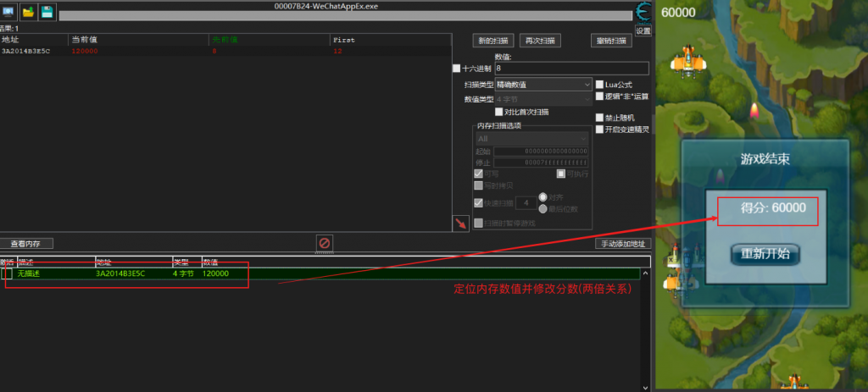Screen dimensions: 868x392
Task: Click the save floppy disk icon
Action: (47, 12)
